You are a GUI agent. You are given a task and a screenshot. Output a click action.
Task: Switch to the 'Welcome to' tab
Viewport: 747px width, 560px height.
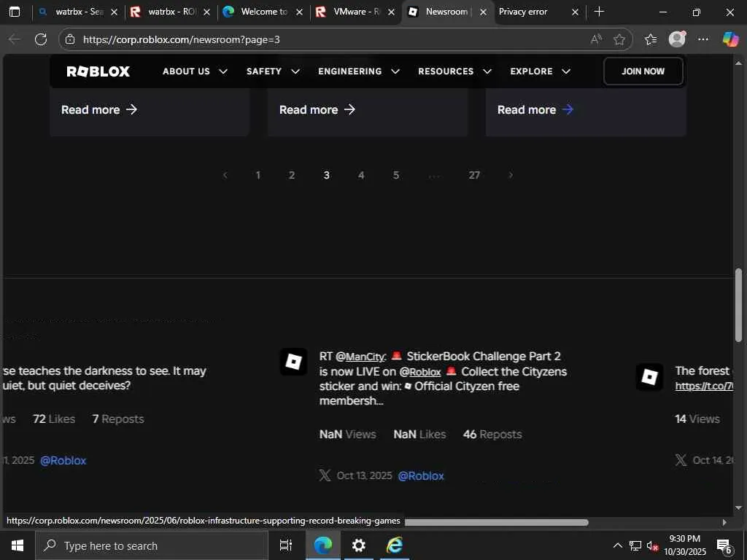[x=263, y=12]
